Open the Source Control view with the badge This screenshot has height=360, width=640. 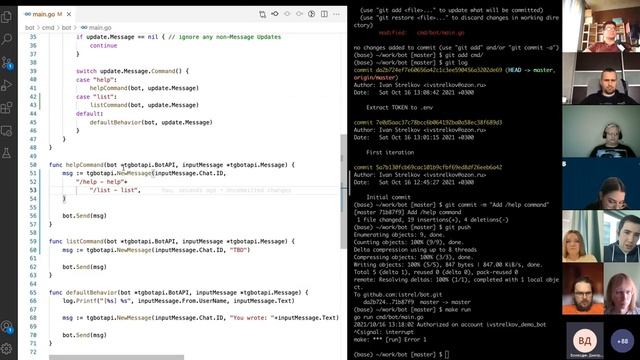(x=7, y=63)
